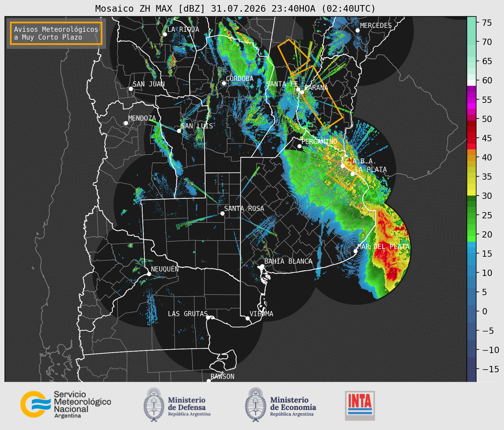Click the Neuquén city marker dot
504x430 pixels.
149,274
